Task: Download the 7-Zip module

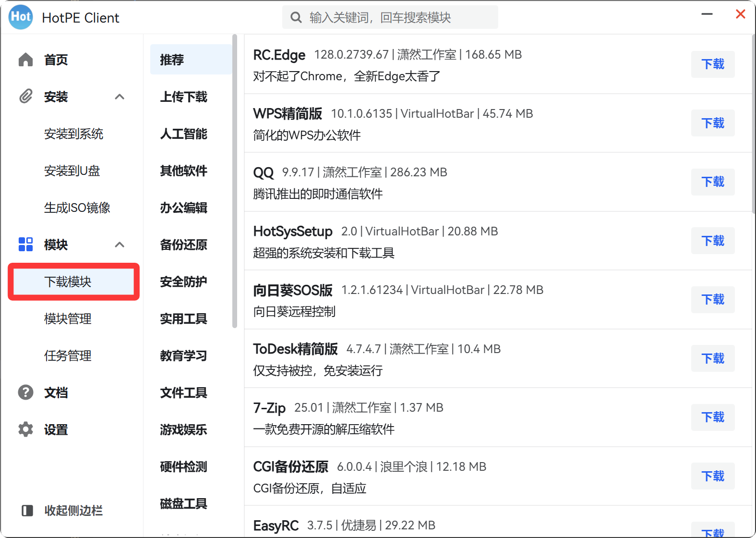Action: [712, 417]
